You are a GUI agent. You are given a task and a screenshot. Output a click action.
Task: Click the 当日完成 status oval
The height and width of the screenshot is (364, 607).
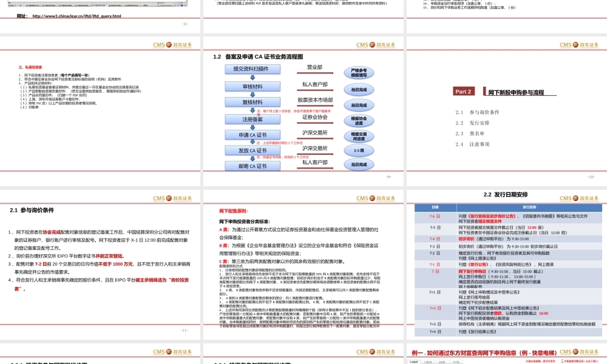pyautogui.click(x=359, y=89)
